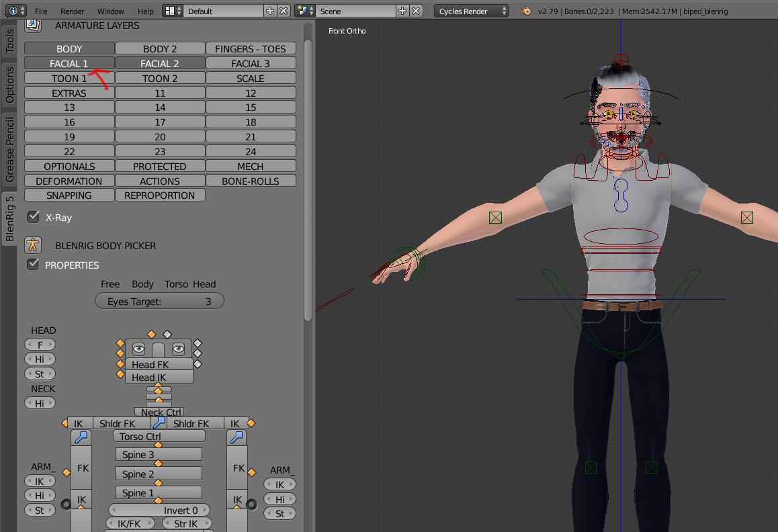Click the orange diamond left of left IK
The image size is (778, 532).
click(64, 423)
